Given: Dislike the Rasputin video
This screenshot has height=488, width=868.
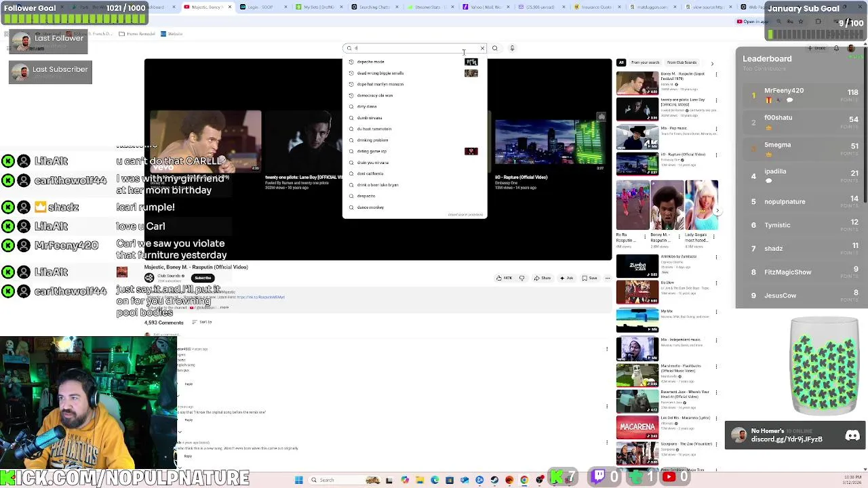Looking at the screenshot, I should [521, 278].
